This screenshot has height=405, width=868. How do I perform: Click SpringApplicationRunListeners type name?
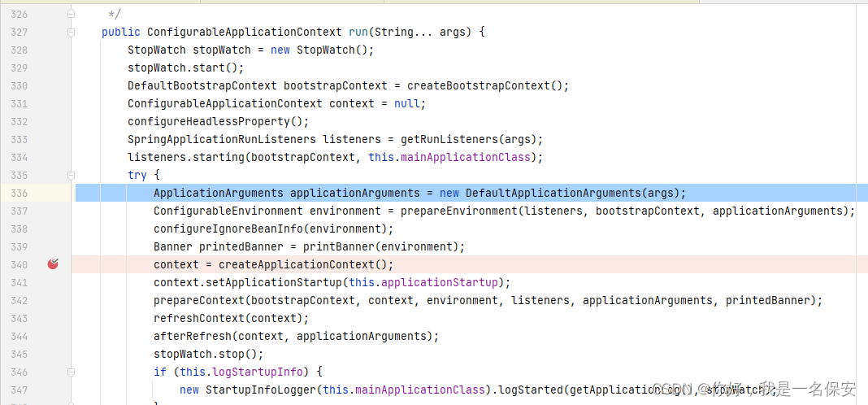(221, 139)
